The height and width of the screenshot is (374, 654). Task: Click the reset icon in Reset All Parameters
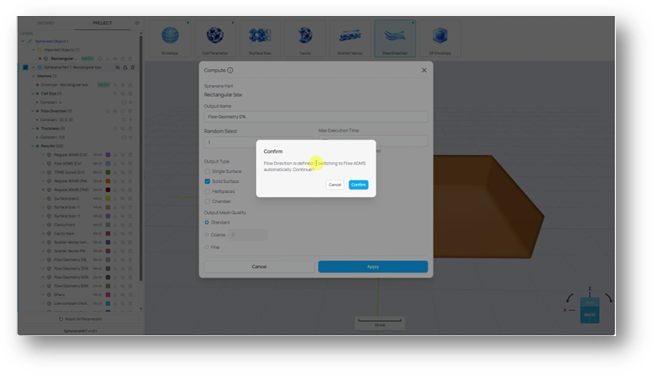pos(61,319)
